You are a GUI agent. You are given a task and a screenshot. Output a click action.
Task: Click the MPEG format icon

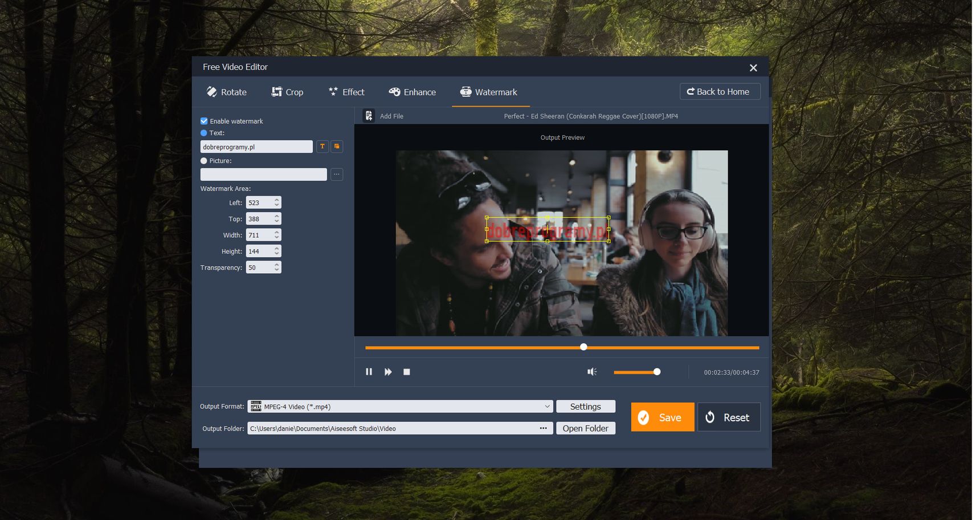click(x=256, y=407)
